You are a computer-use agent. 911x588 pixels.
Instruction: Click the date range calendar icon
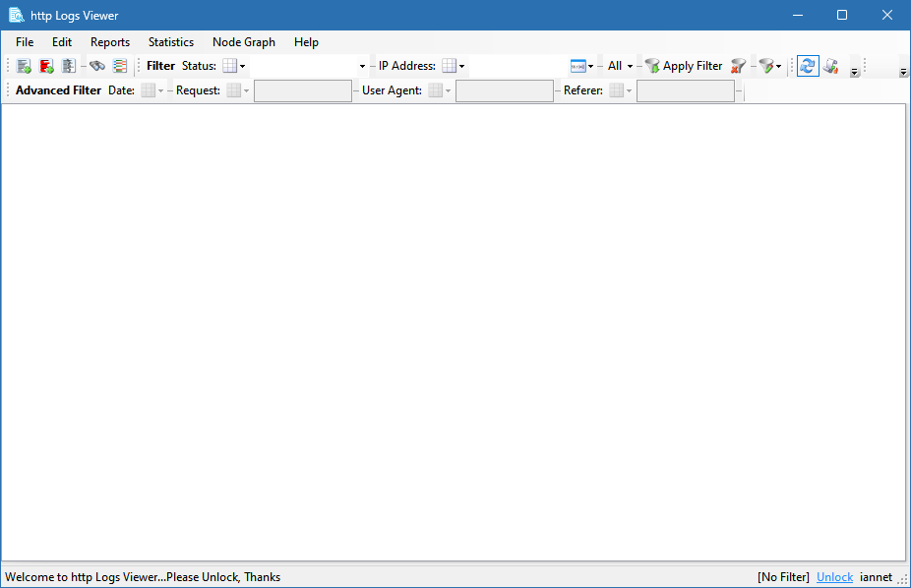[x=577, y=66]
